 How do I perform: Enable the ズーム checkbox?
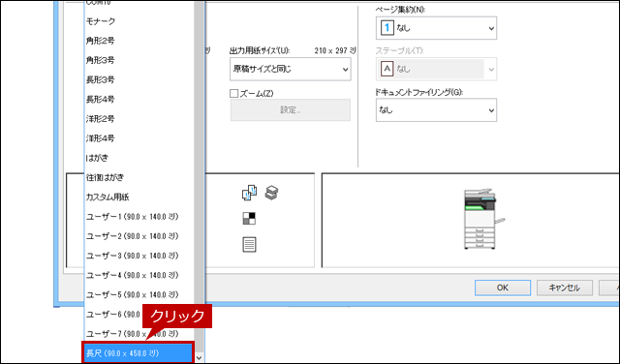pos(233,94)
